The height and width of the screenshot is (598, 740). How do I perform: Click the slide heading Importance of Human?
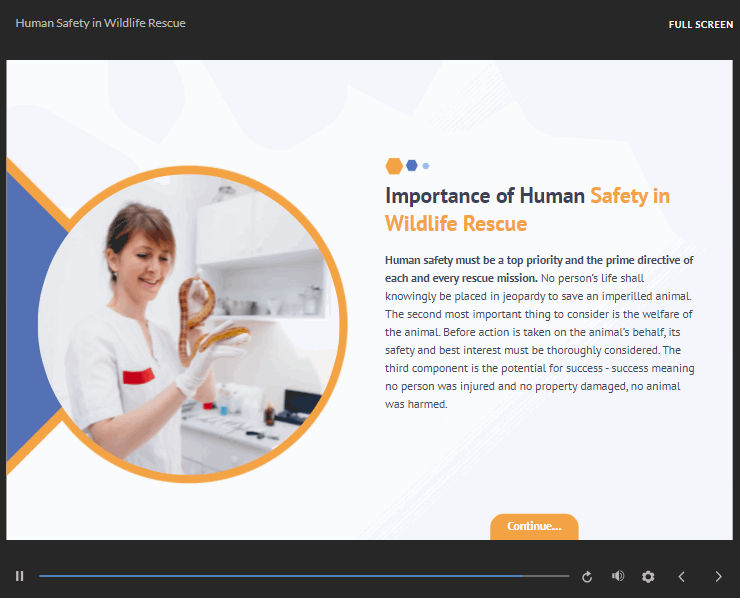pos(485,196)
